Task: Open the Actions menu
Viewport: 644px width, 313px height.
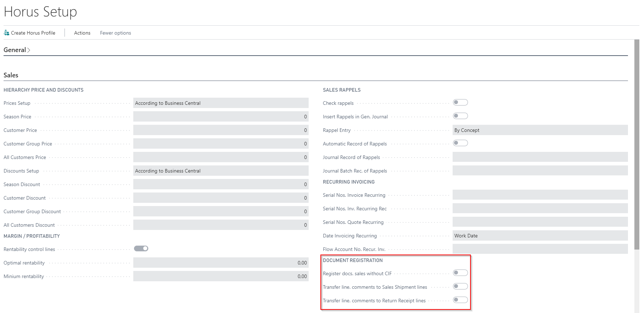Action: pyautogui.click(x=82, y=33)
